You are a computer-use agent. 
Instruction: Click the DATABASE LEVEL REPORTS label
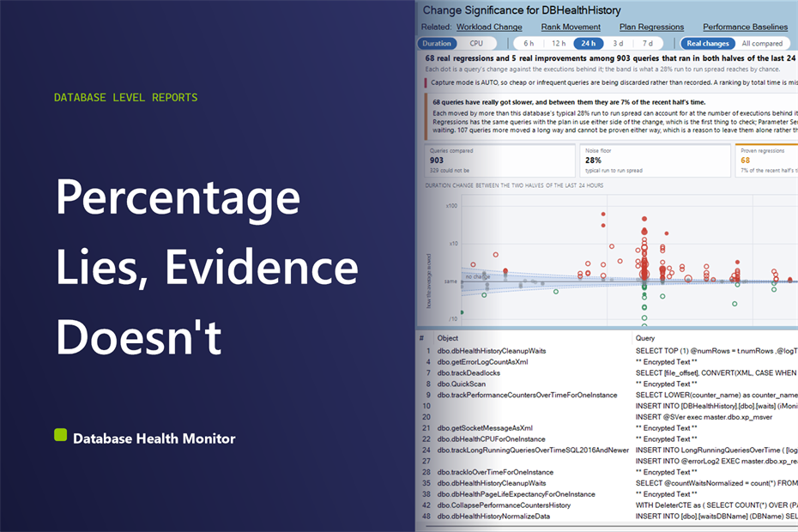(125, 97)
